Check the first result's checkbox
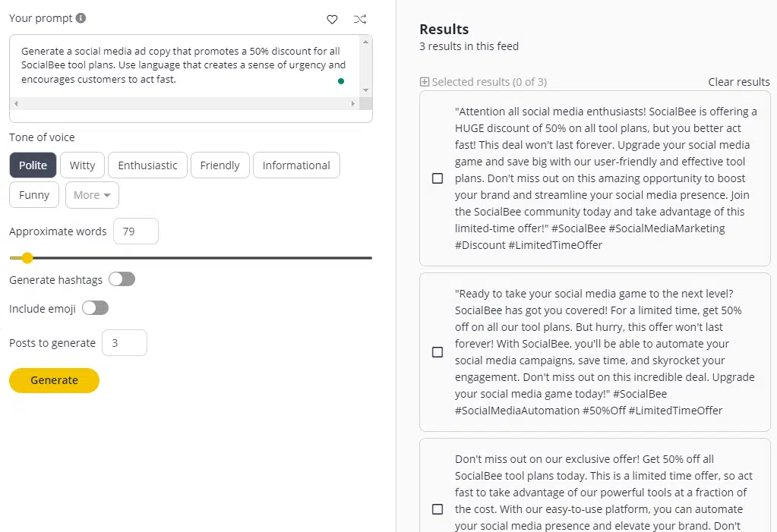 [437, 178]
